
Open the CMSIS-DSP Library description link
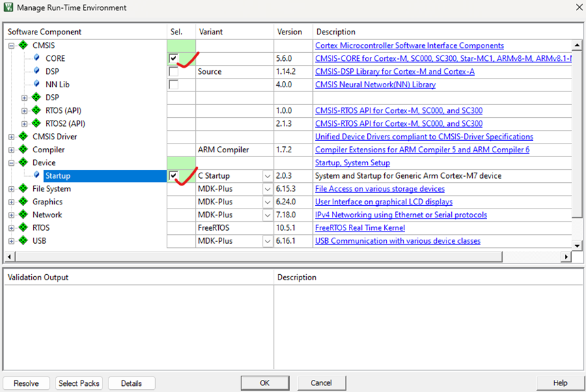coord(395,71)
